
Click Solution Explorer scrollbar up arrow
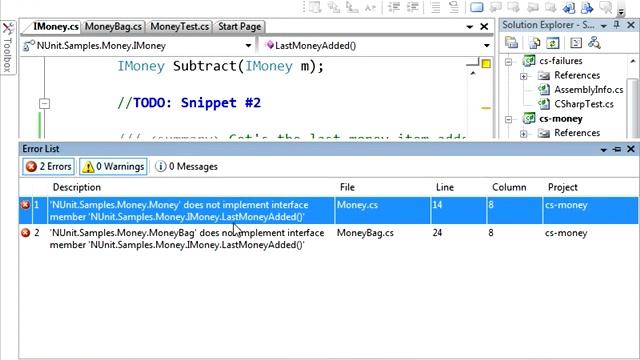point(633,61)
